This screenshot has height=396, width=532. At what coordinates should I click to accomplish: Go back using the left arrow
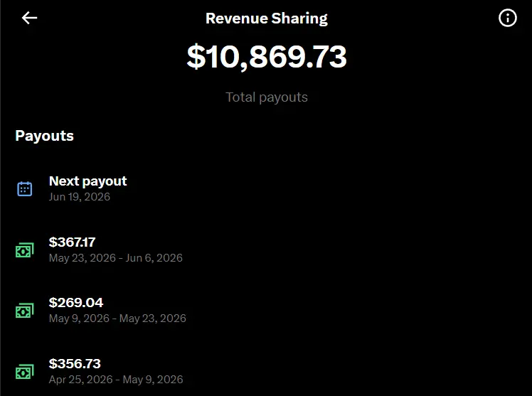tap(30, 18)
